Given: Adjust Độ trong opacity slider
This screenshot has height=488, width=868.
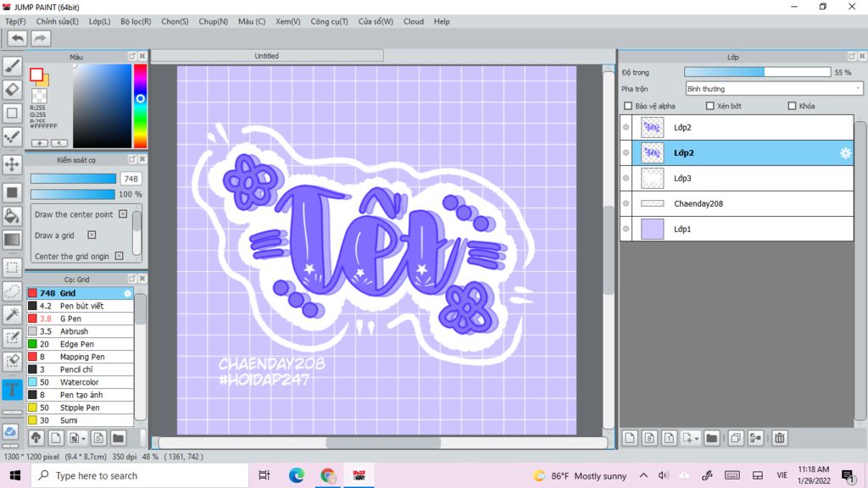Looking at the screenshot, I should click(757, 72).
